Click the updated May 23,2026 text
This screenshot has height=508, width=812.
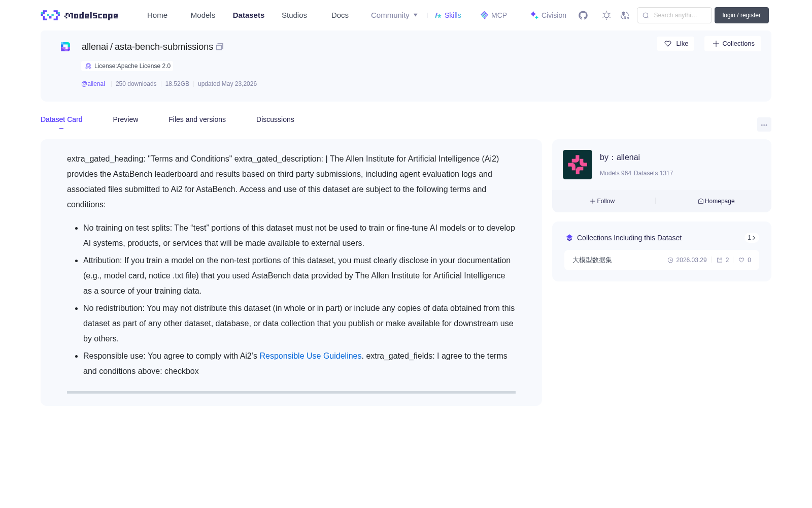227,84
